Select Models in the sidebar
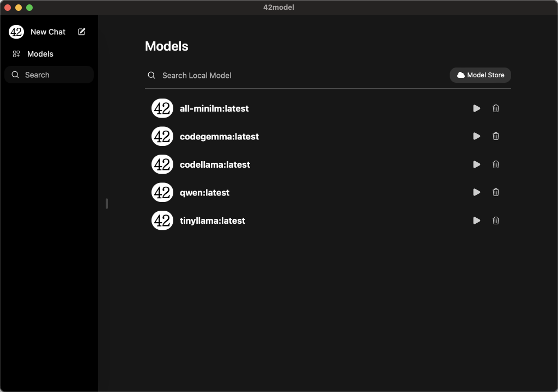 coord(40,54)
